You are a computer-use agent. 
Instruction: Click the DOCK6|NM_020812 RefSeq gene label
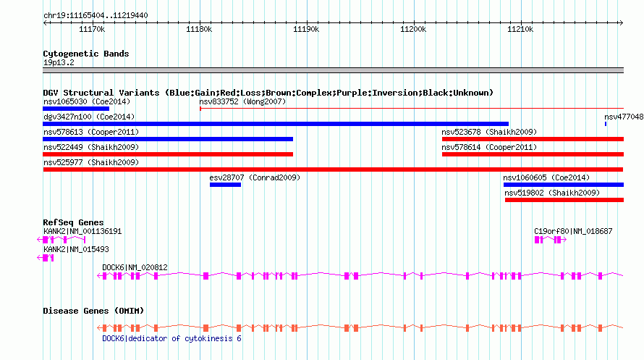point(135,267)
